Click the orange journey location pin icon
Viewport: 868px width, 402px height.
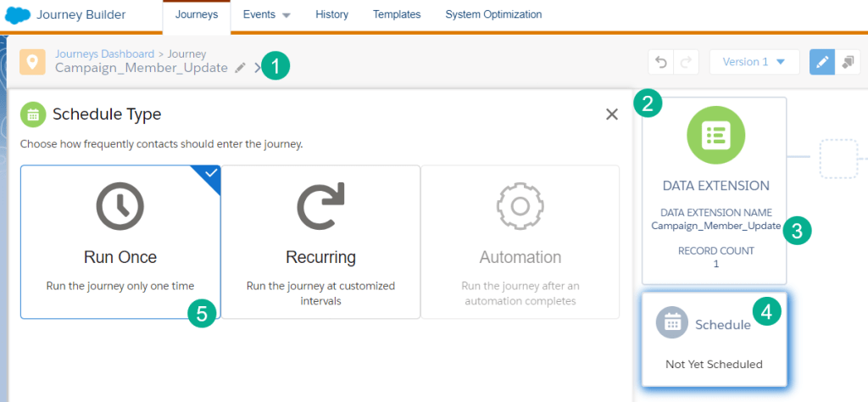[33, 62]
